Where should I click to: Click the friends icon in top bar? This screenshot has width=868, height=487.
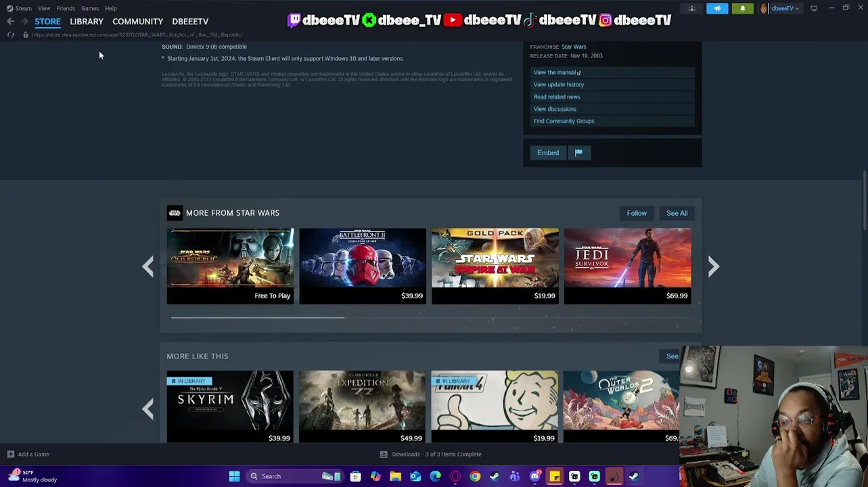[691, 8]
